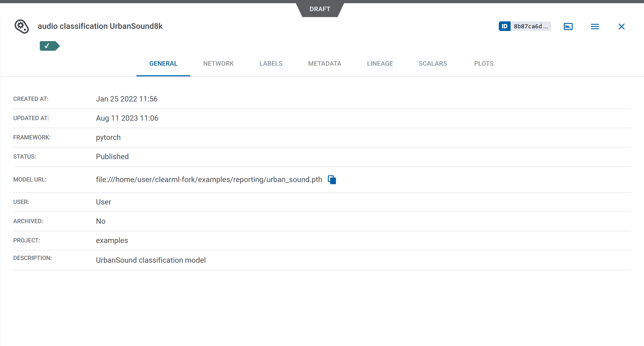Select the GENERAL tab
This screenshot has height=346, width=644.
click(x=163, y=64)
